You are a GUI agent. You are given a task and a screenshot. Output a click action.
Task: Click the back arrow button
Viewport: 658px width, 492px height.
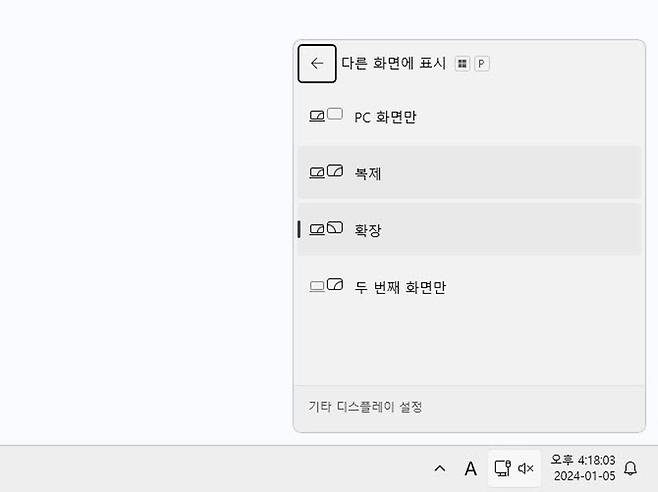tap(317, 64)
